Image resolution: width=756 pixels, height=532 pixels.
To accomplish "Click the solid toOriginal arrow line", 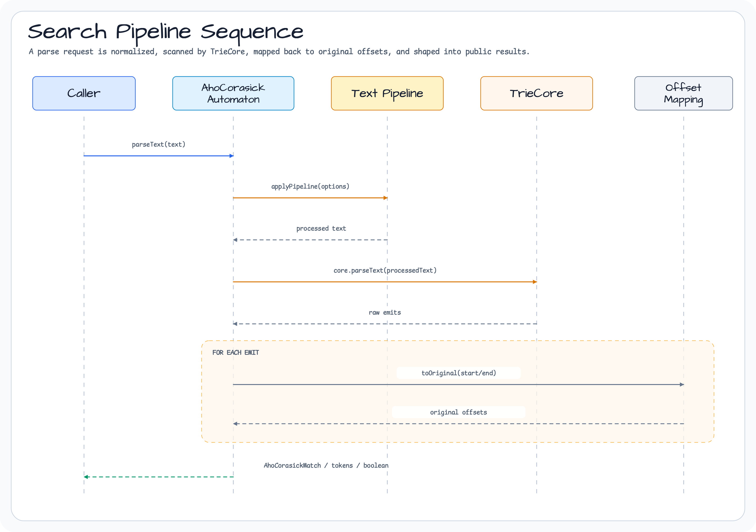I will (458, 385).
